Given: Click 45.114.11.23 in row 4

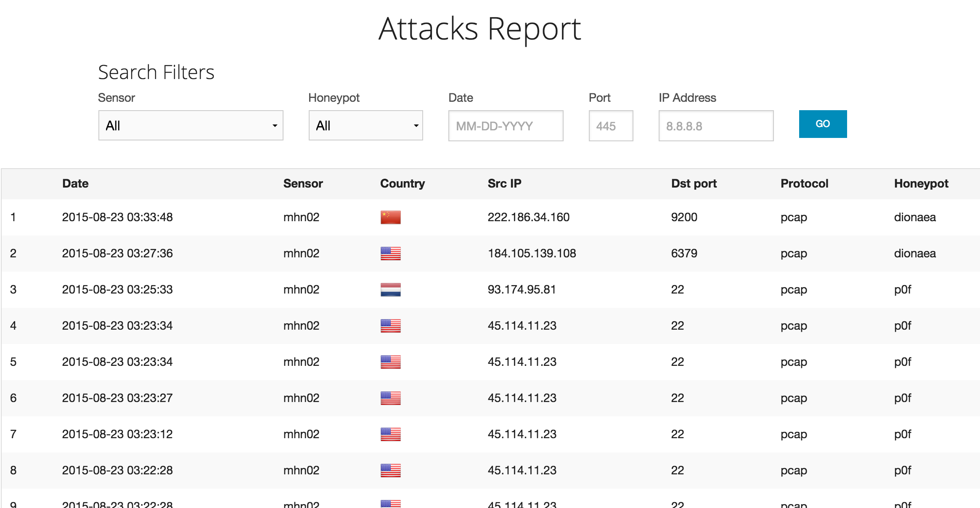Looking at the screenshot, I should [x=522, y=325].
